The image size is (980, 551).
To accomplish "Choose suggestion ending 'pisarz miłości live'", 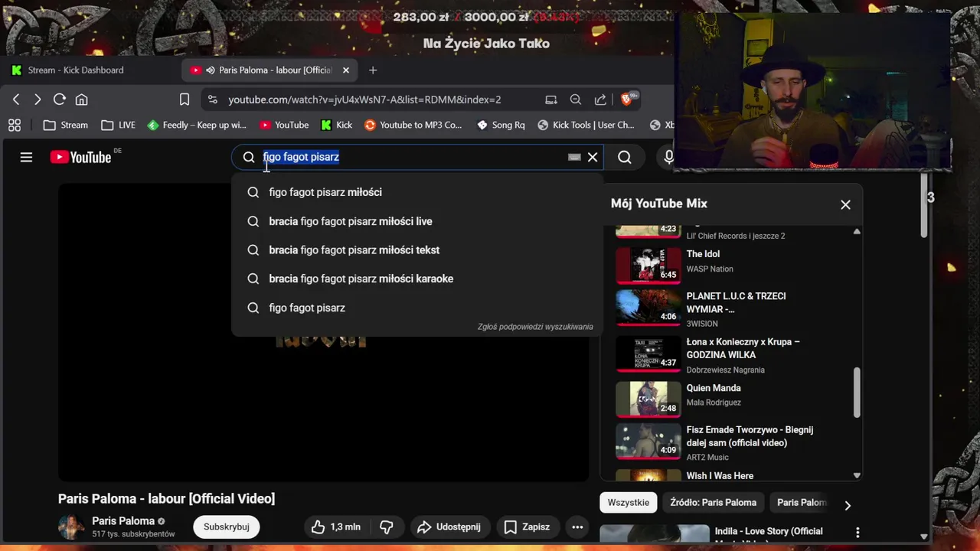I will [x=417, y=221].
